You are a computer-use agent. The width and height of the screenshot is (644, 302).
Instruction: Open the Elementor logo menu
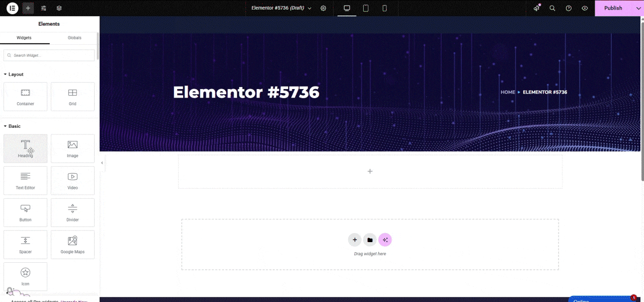click(x=13, y=8)
